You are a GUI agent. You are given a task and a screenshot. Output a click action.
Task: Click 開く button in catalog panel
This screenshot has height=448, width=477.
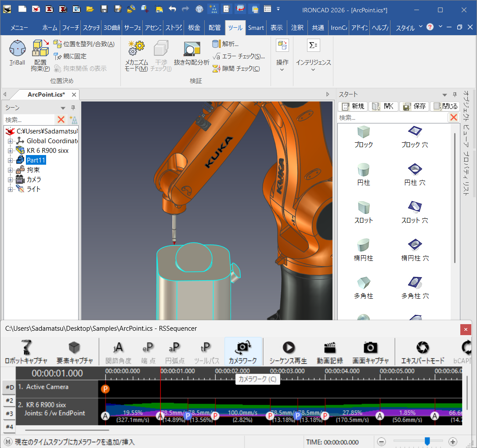pos(383,106)
